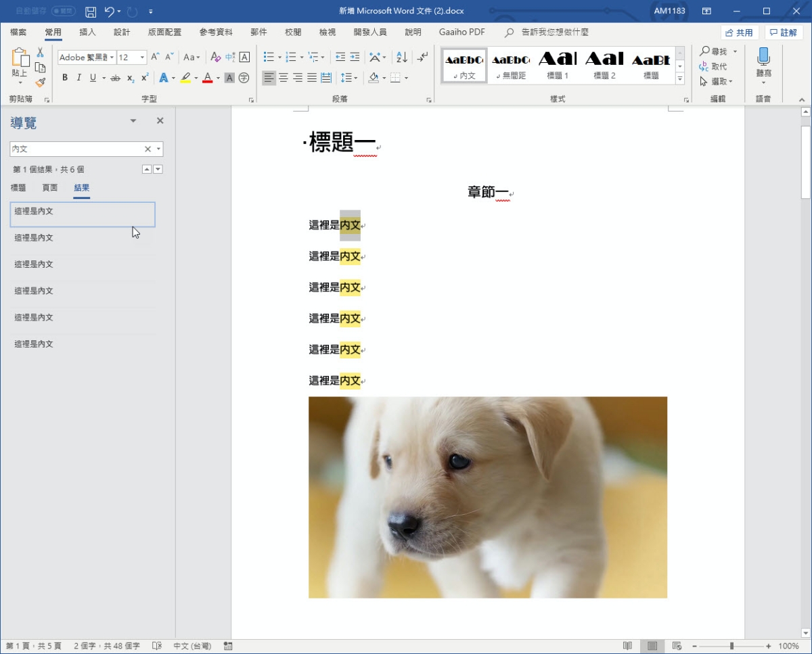Viewport: 812px width, 654px height.
Task: Toggle Italic formatting
Action: (x=78, y=78)
